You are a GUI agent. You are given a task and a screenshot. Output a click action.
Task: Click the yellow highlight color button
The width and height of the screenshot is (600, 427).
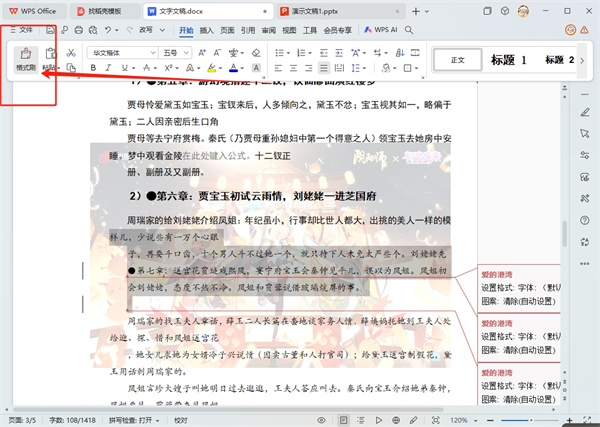point(212,68)
